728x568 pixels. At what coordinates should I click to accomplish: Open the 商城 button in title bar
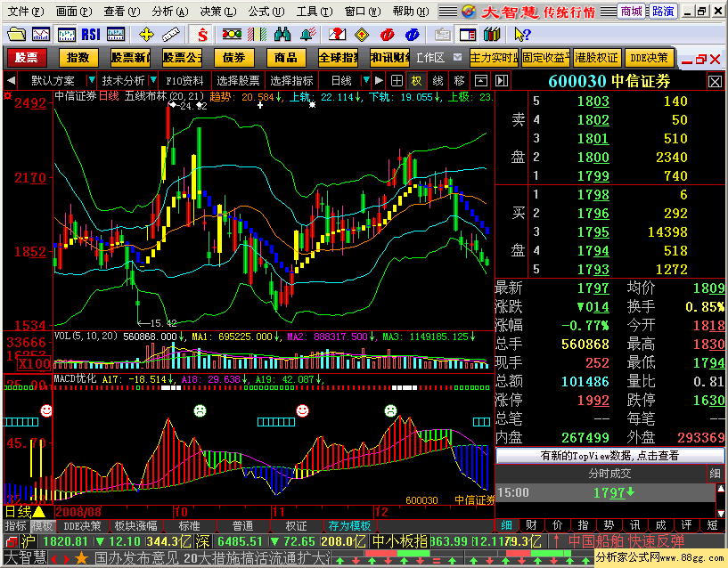[x=632, y=12]
